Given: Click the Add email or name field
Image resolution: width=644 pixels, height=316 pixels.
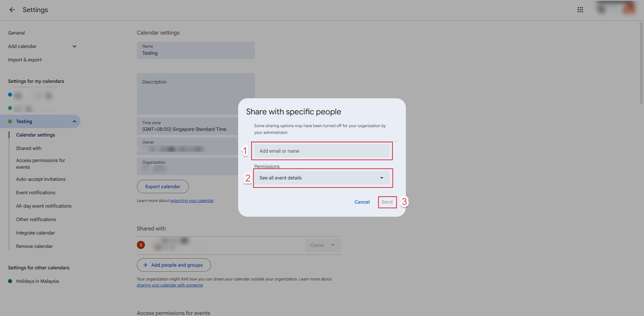Looking at the screenshot, I should [x=322, y=151].
